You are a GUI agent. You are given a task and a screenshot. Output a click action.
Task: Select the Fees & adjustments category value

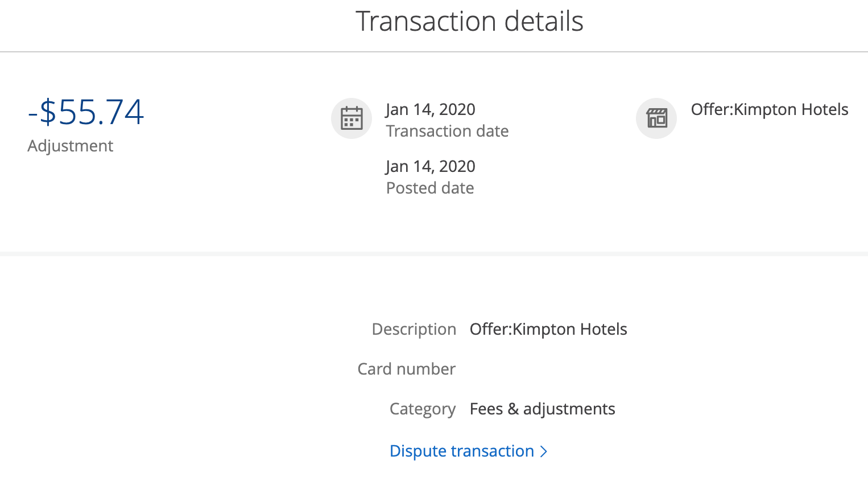(x=542, y=409)
